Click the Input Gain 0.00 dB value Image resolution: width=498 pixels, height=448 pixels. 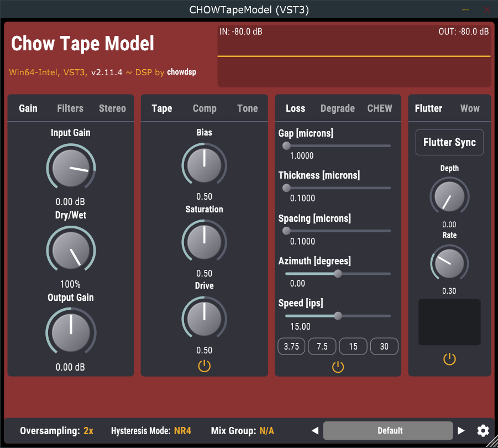tap(70, 202)
